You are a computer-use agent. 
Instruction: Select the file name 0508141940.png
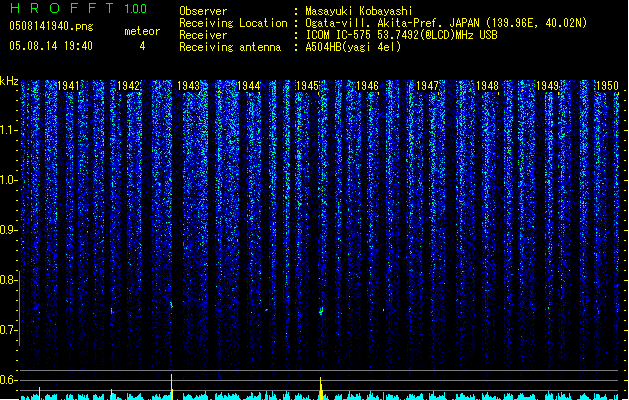(x=51, y=26)
